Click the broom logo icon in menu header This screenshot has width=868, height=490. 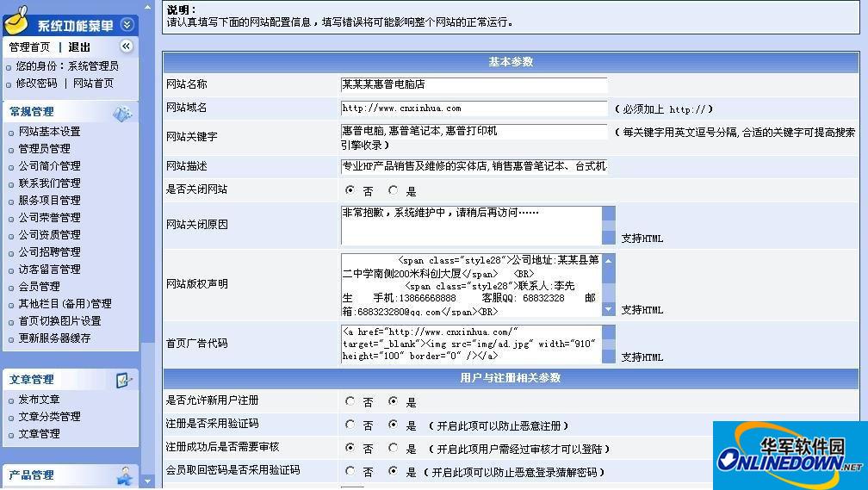click(x=16, y=21)
